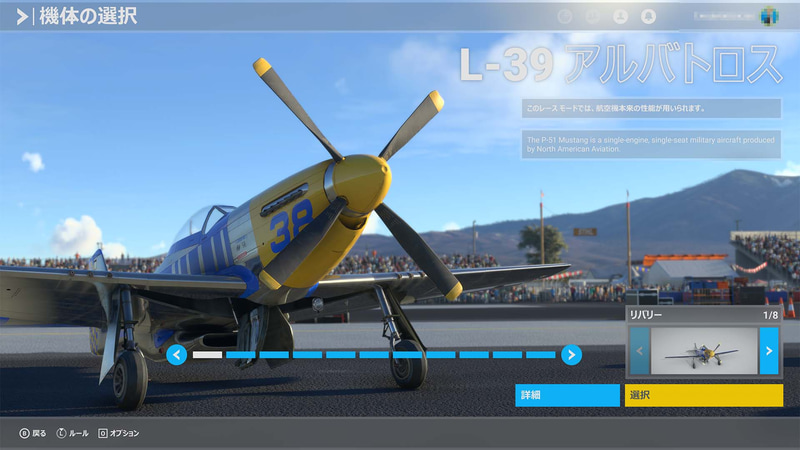The width and height of the screenshot is (800, 450).
Task: Click the B button icon for 戻る
Action: point(24,433)
